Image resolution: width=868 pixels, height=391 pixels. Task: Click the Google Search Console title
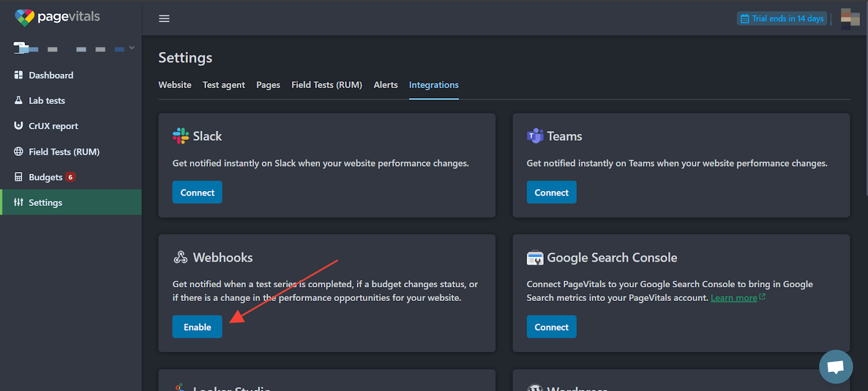(612, 257)
